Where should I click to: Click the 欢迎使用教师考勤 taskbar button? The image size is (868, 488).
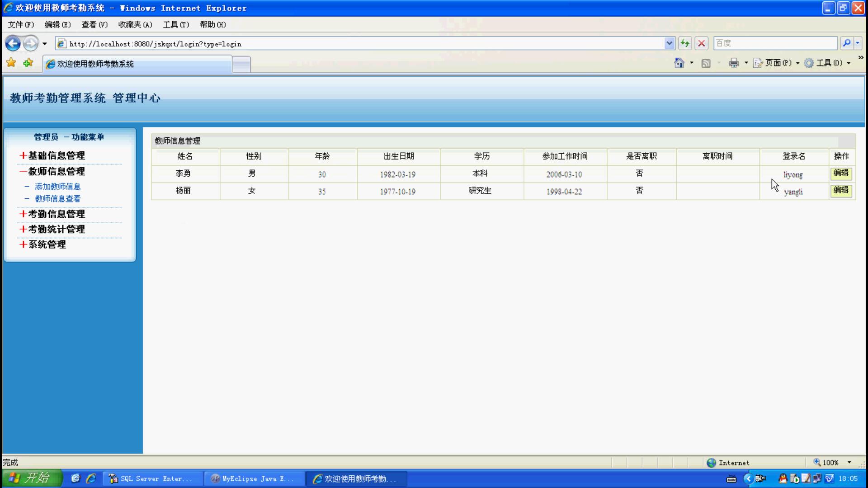coord(356,479)
